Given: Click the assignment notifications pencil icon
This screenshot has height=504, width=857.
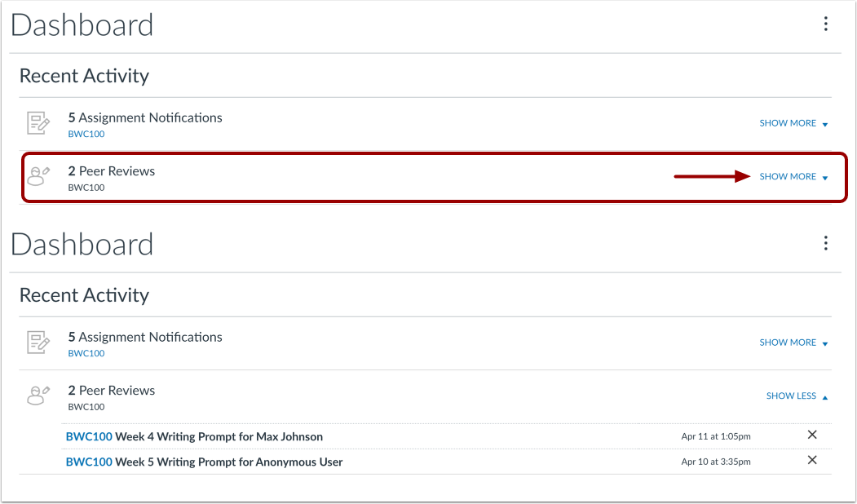Looking at the screenshot, I should pos(38,122).
